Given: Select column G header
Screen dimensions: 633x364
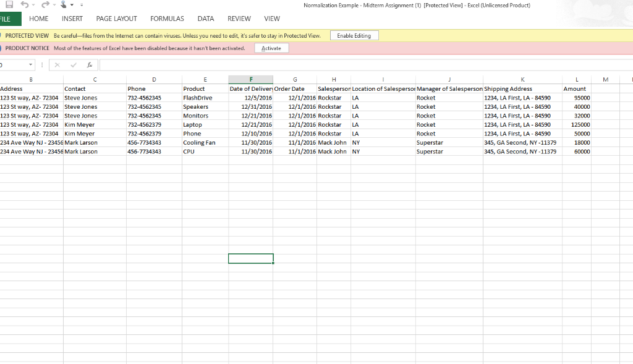Looking at the screenshot, I should (295, 80).
